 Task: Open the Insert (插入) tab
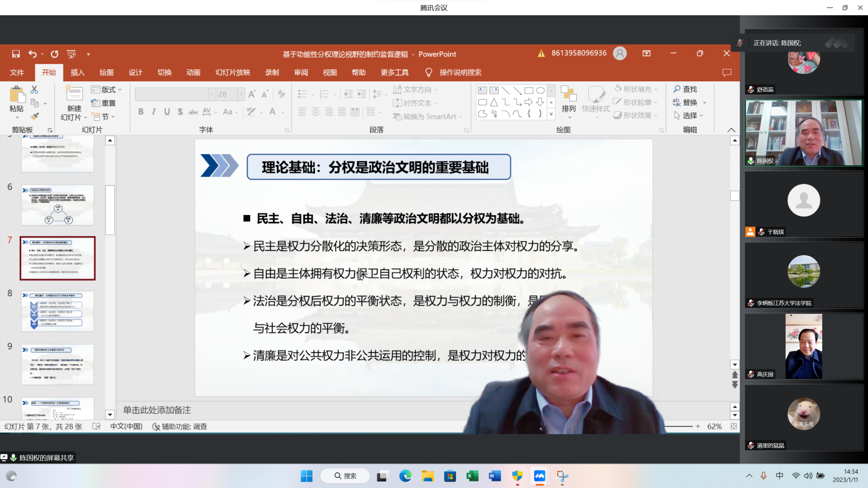tap(77, 72)
